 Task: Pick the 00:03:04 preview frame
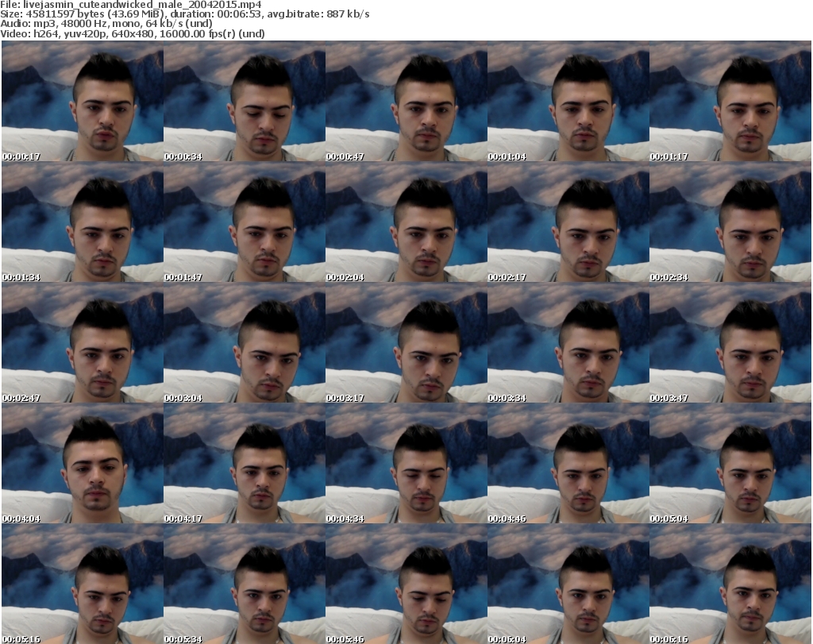tap(245, 343)
